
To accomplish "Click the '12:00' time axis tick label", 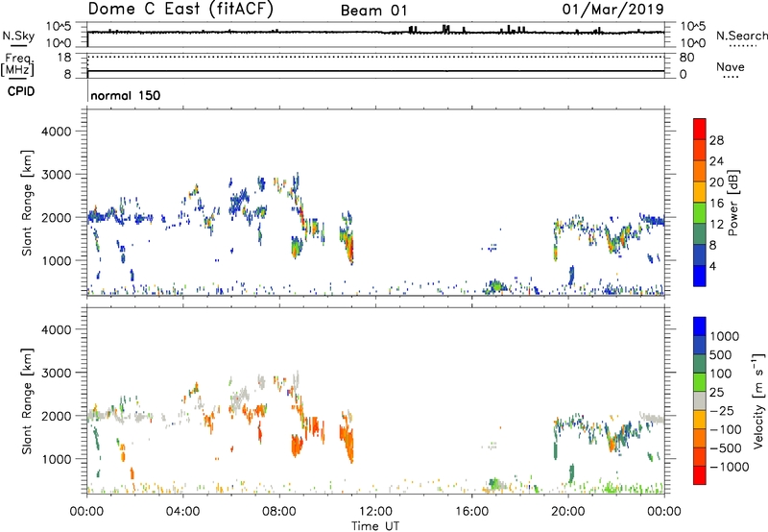I will pos(375,512).
